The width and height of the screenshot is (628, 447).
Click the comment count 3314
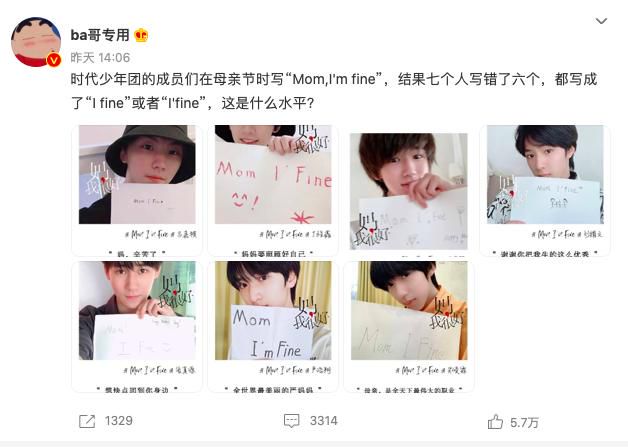(324, 421)
